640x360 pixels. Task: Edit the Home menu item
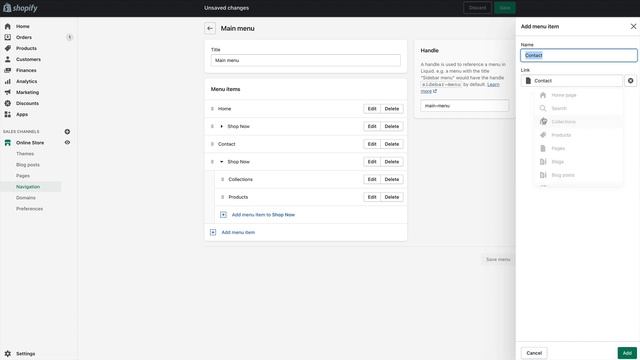pyautogui.click(x=372, y=109)
